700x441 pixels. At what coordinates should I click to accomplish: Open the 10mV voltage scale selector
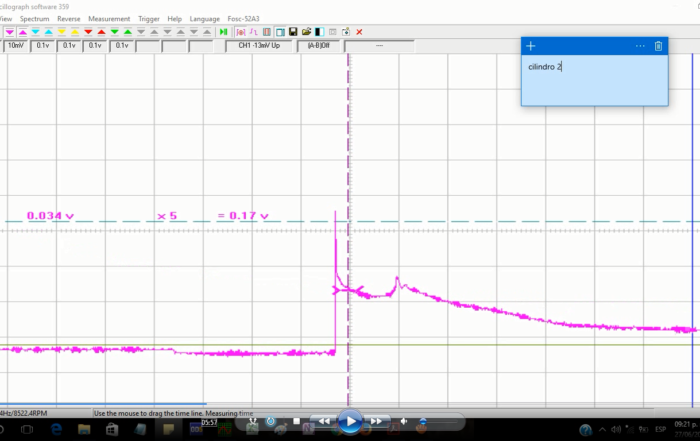pyautogui.click(x=16, y=45)
